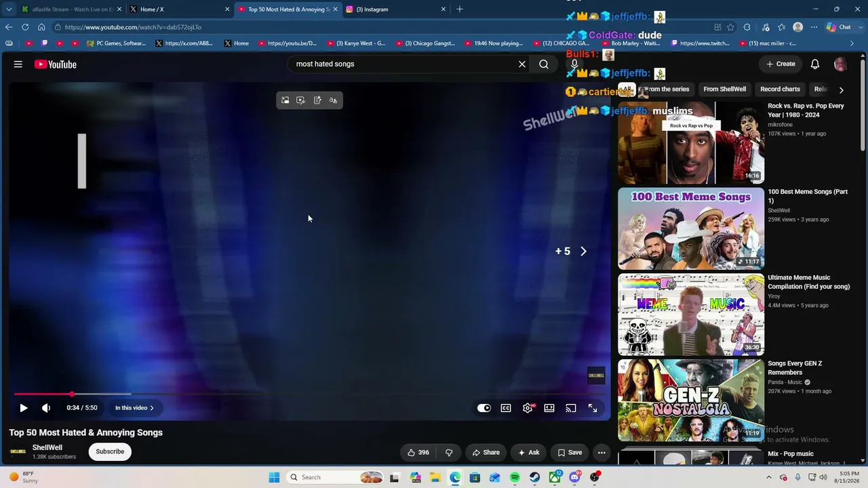
Task: Mute the video volume
Action: (x=46, y=408)
